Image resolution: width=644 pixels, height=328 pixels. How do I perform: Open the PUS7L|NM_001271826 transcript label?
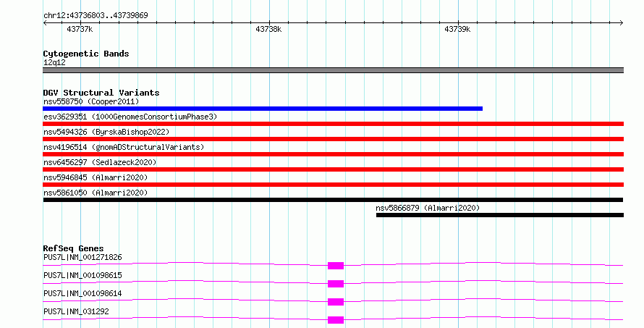coord(82,257)
